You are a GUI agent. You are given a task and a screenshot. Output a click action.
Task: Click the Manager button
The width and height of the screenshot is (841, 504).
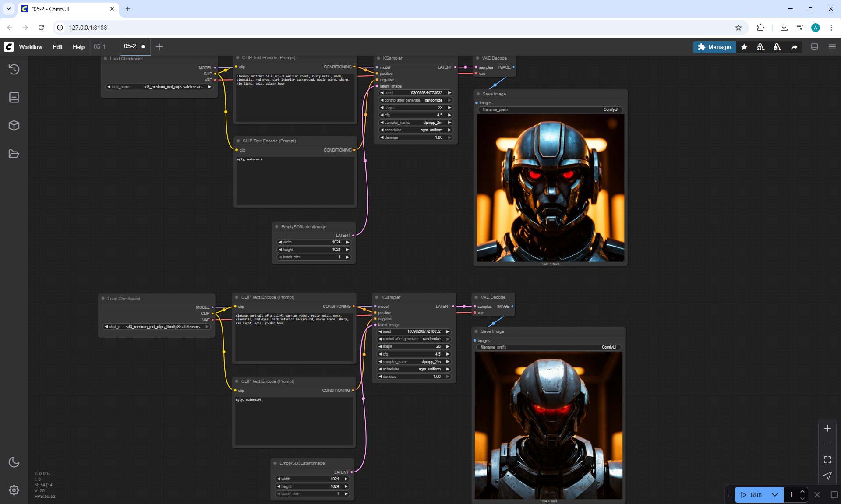click(x=714, y=47)
